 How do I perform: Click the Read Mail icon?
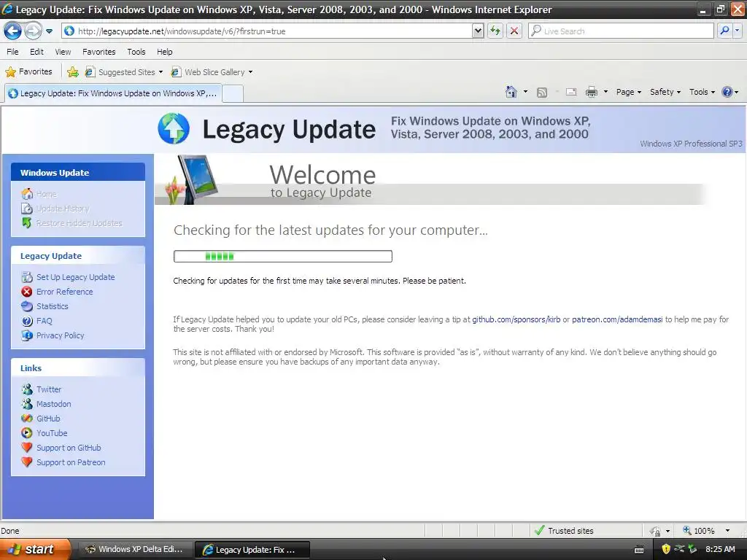tap(571, 92)
